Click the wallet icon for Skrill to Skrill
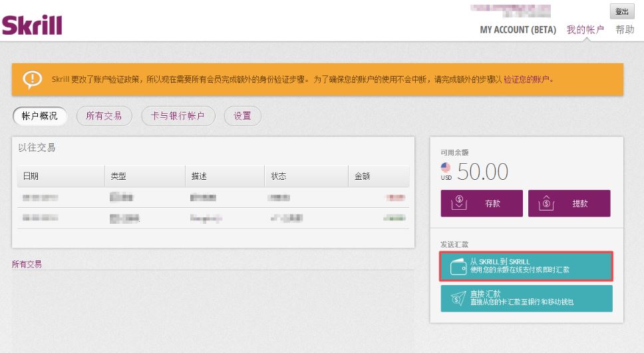Image resolution: width=644 pixels, height=353 pixels. 458,266
